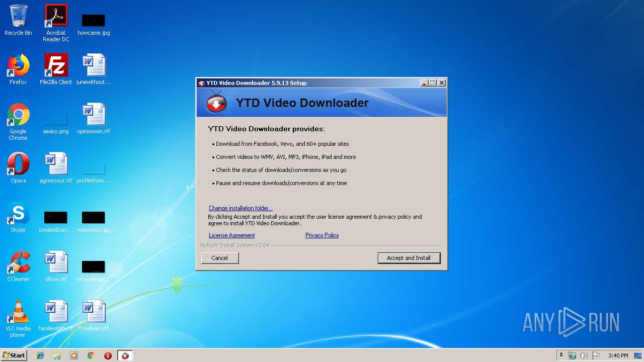Open Skype desktop shortcut
The image size is (644, 362).
click(18, 217)
